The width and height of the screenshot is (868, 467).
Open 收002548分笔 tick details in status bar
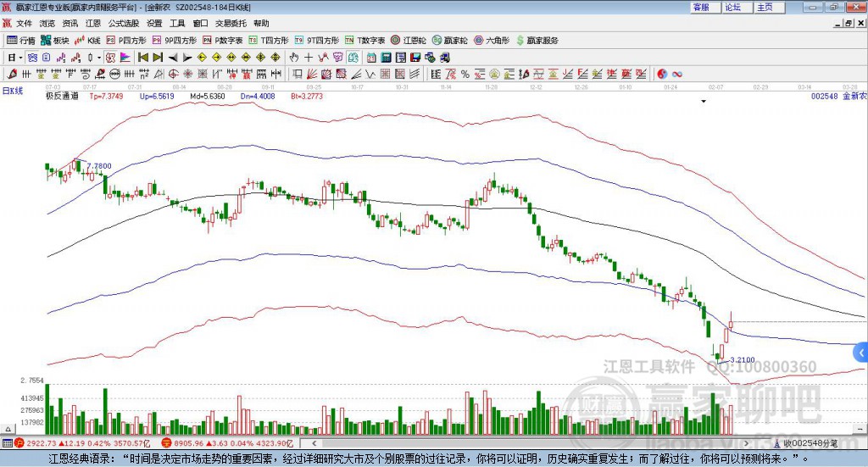[x=805, y=443]
